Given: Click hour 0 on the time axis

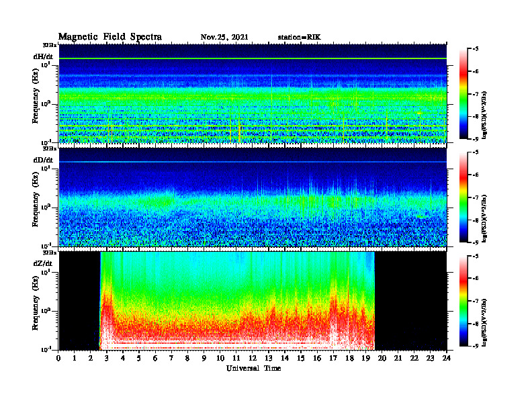Looking at the screenshot, I should [x=58, y=359].
